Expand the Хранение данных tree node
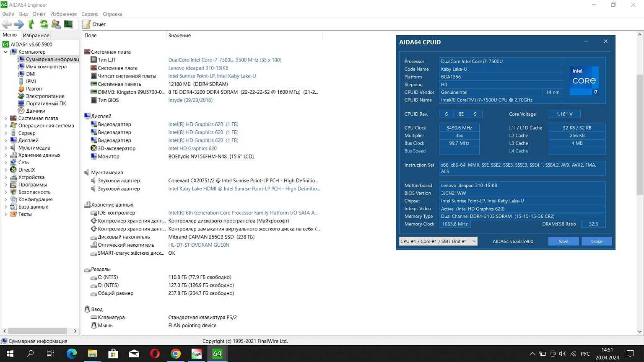 [x=5, y=155]
